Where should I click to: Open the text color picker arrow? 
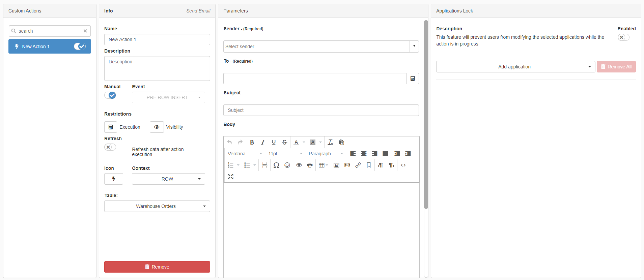click(304, 142)
